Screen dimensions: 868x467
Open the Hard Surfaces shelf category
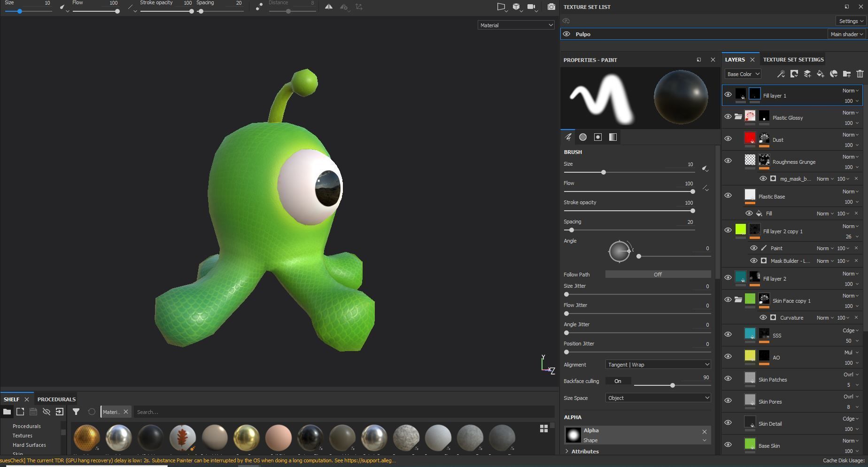point(29,445)
